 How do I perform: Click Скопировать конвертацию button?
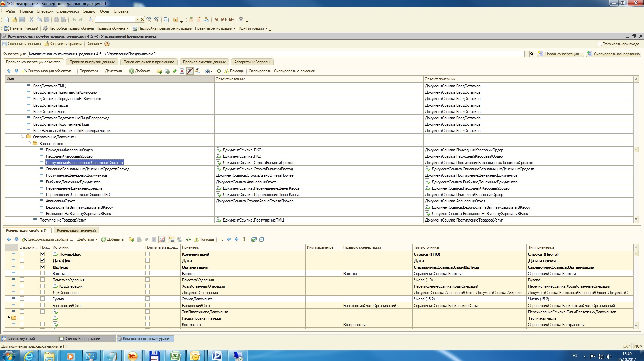pyautogui.click(x=614, y=54)
